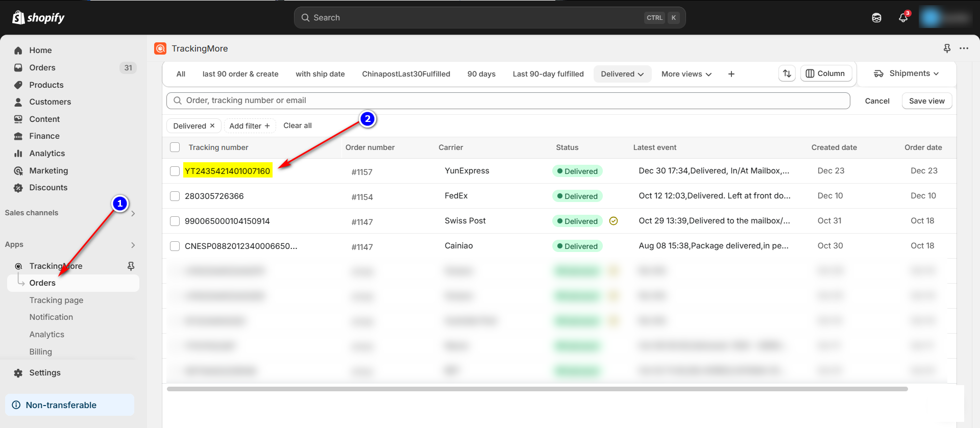Click Clear all filters
The width and height of the screenshot is (980, 428).
coord(298,125)
